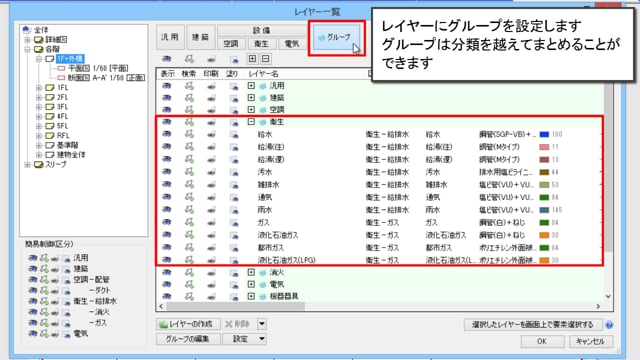Select the 電気 tab
The width and height of the screenshot is (640, 360).
click(291, 44)
